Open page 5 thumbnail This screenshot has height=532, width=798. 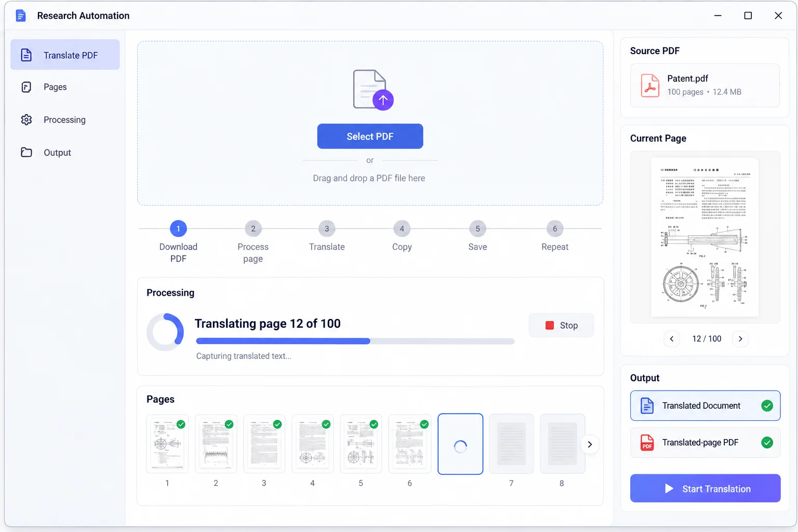pyautogui.click(x=361, y=444)
